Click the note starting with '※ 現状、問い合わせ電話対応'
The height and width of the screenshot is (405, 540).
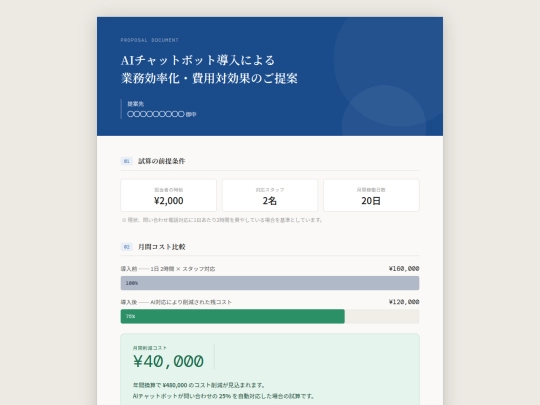222,220
